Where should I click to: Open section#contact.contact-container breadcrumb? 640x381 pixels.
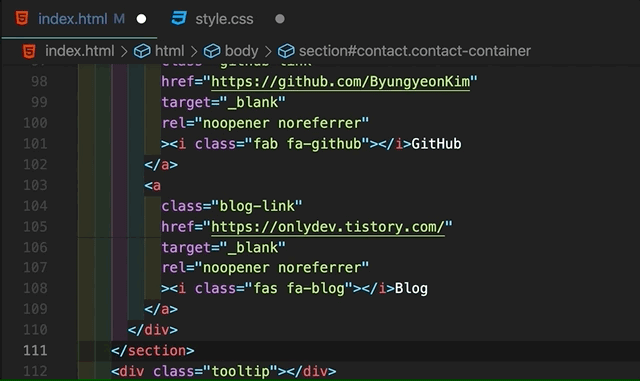(x=415, y=51)
